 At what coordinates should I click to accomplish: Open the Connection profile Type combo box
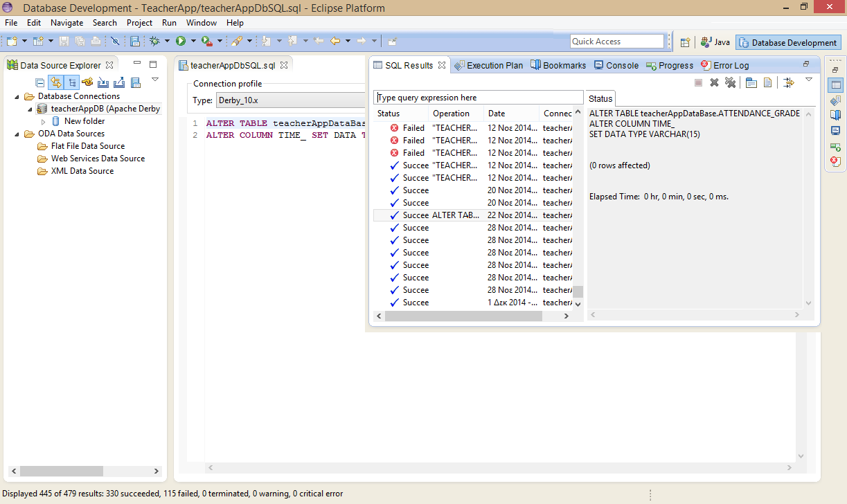pyautogui.click(x=290, y=100)
